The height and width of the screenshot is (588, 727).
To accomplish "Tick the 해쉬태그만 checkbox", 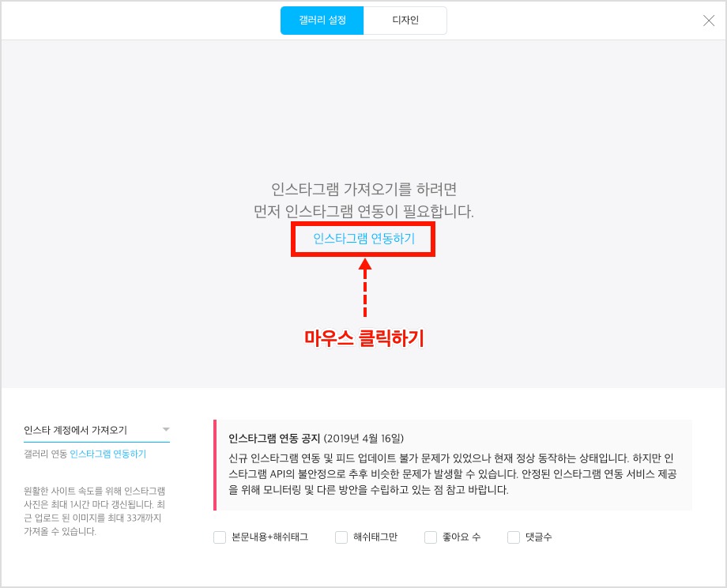I will click(x=341, y=537).
